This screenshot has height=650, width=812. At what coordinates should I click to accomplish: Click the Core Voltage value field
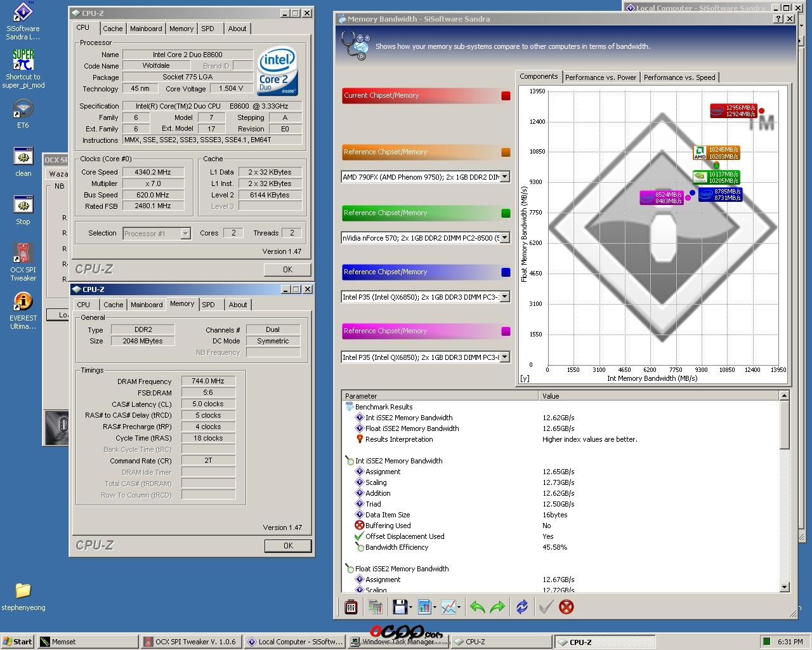click(x=231, y=89)
